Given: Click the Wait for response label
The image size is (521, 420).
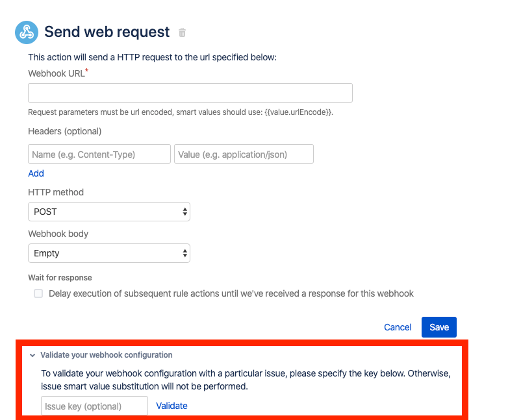Looking at the screenshot, I should (x=60, y=278).
